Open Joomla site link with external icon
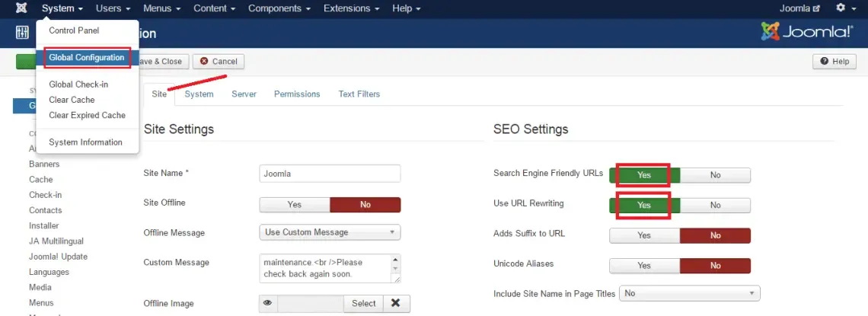 (x=799, y=8)
